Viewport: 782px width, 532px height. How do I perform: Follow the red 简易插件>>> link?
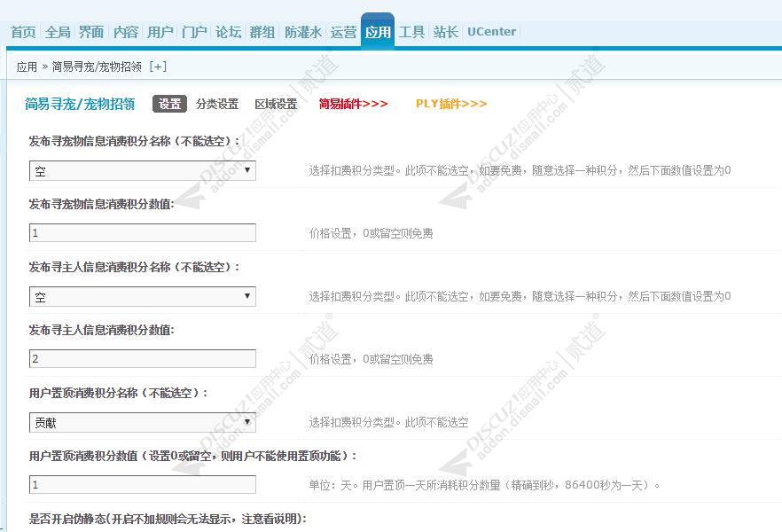(x=354, y=104)
